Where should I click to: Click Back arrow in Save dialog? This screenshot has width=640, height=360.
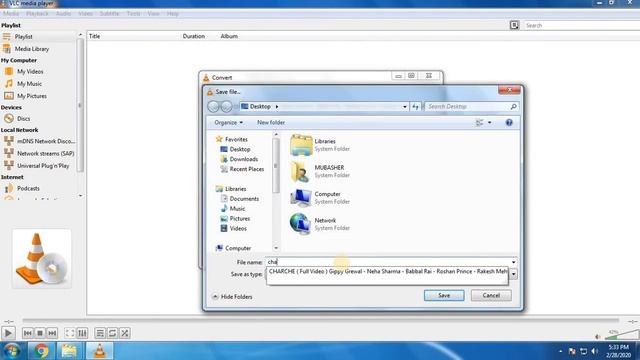click(x=213, y=107)
